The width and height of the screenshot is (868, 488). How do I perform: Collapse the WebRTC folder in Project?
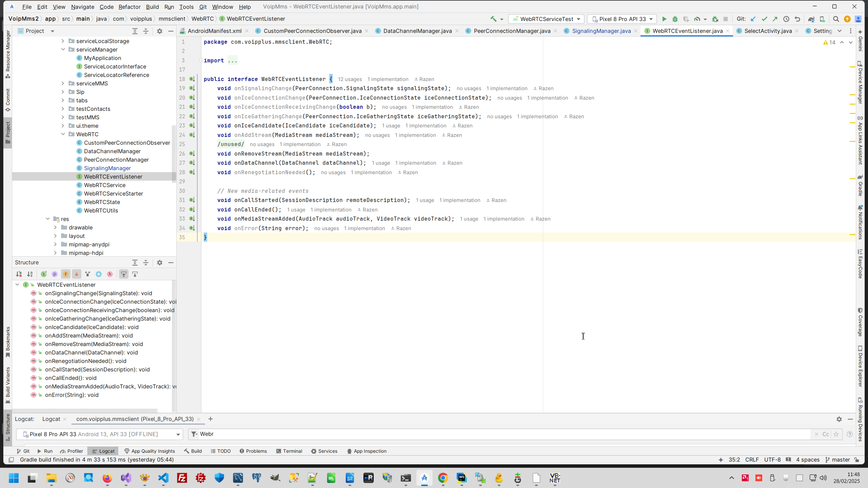(63, 134)
